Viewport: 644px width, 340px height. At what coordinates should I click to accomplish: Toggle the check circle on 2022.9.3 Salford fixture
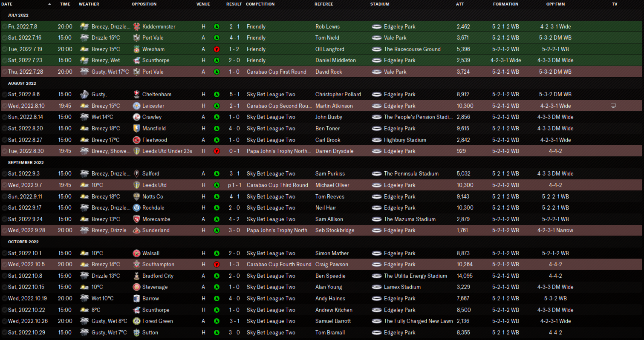click(4, 174)
